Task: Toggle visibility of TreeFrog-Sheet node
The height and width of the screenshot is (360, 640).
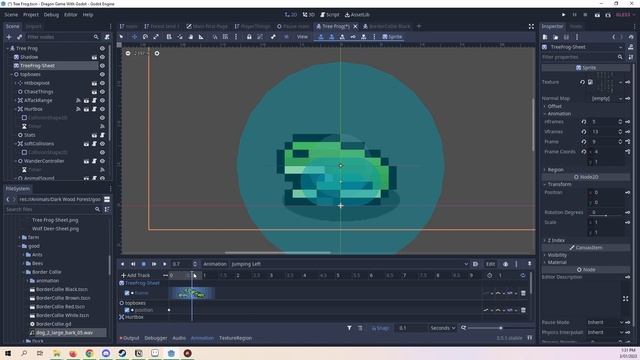Action: pyautogui.click(x=102, y=66)
